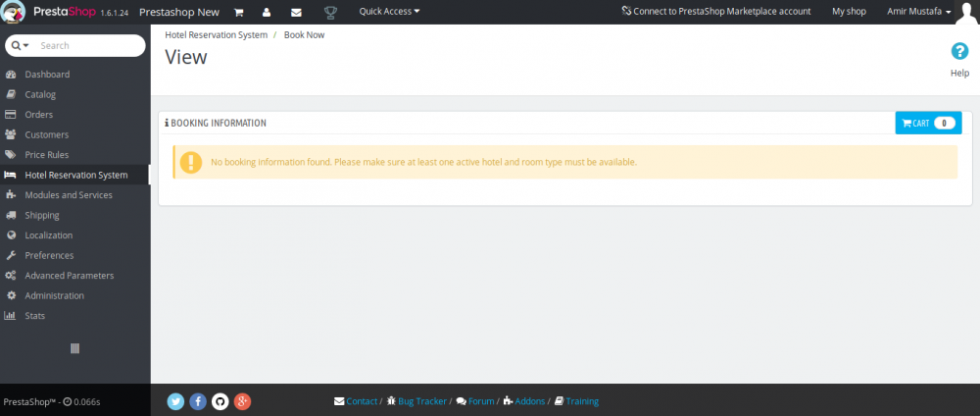Open the Help button
980x416 pixels.
tap(959, 60)
